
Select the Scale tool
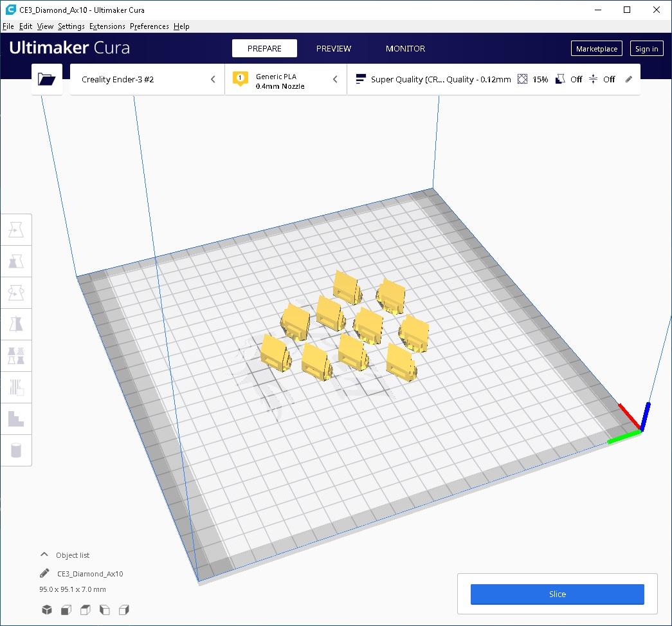(x=16, y=261)
